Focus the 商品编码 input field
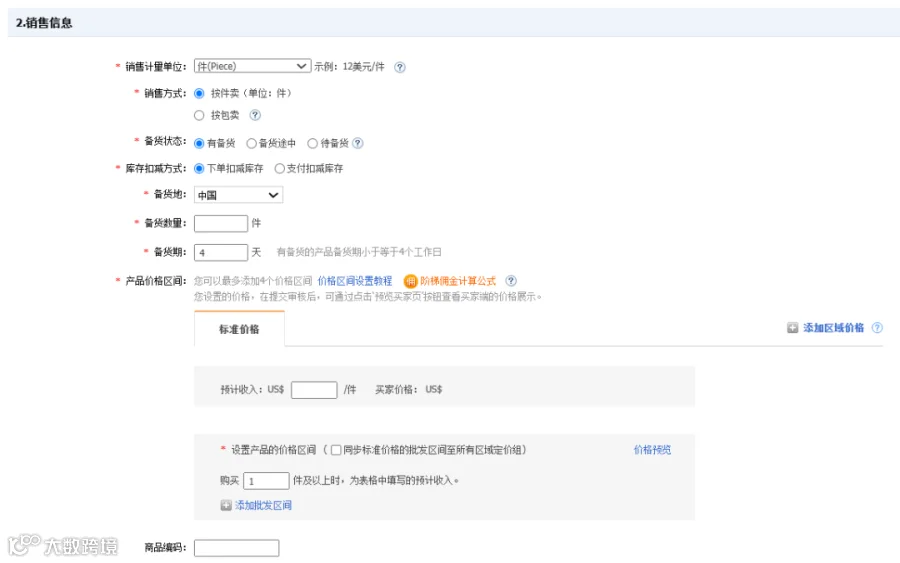The height and width of the screenshot is (563, 900). 236,548
